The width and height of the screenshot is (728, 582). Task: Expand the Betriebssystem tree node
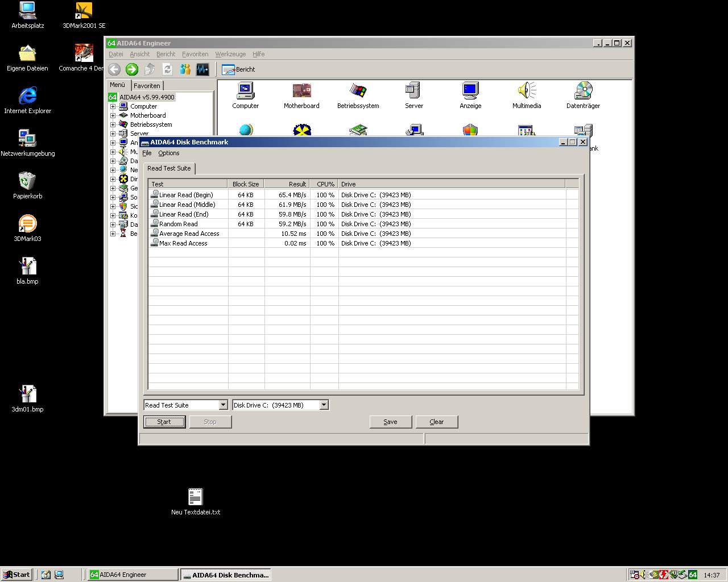[x=113, y=124]
